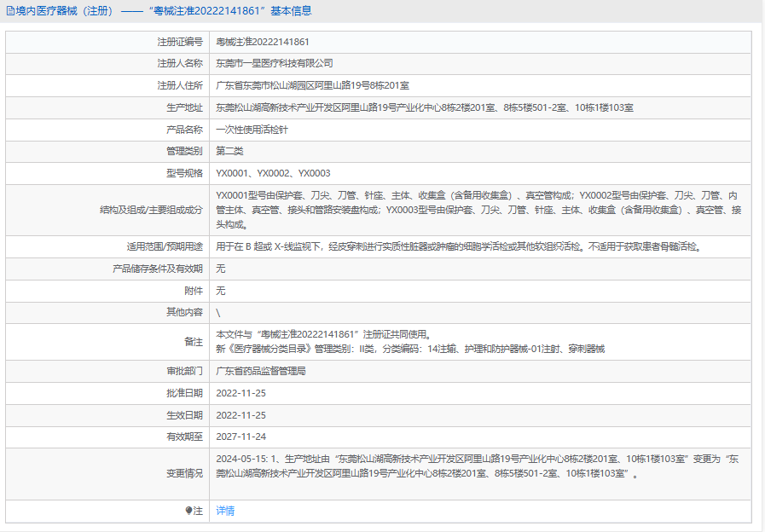Click the 其他内容 row label

(184, 312)
